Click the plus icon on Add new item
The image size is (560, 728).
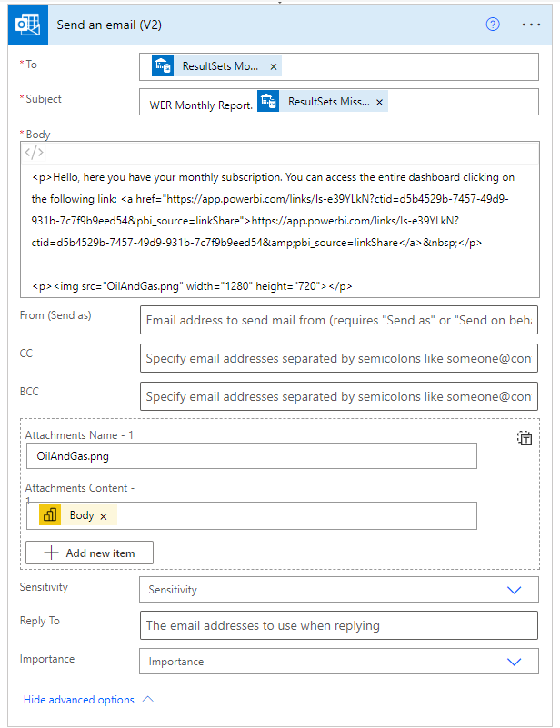point(51,553)
